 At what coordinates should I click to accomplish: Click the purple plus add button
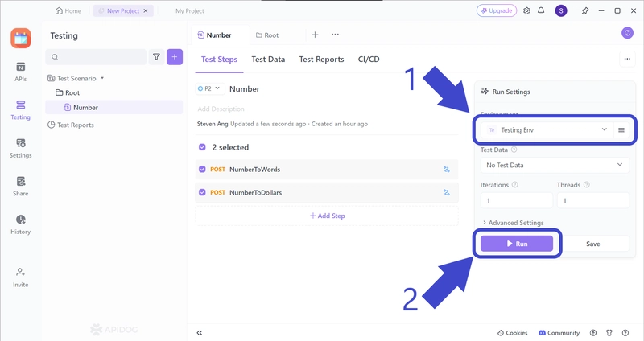click(x=175, y=57)
